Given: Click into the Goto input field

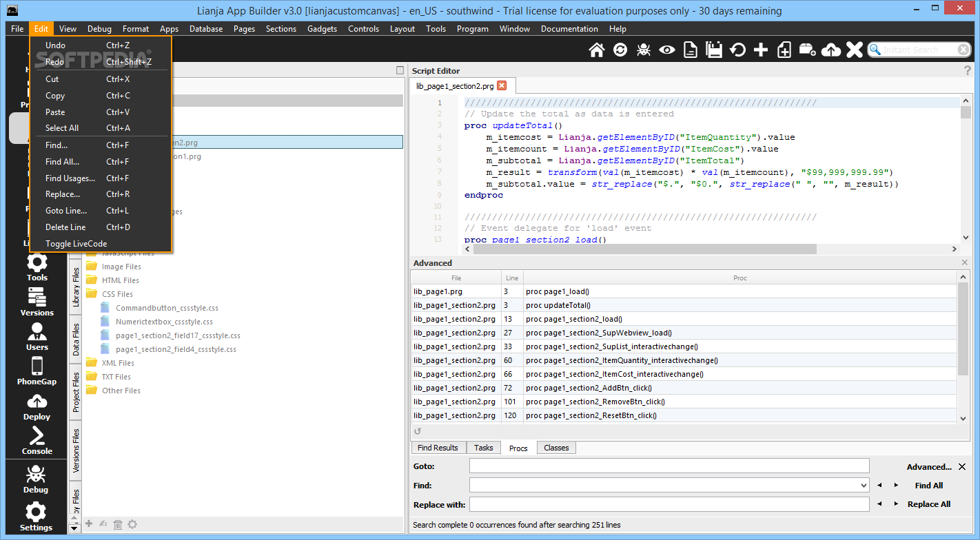Looking at the screenshot, I should point(669,466).
